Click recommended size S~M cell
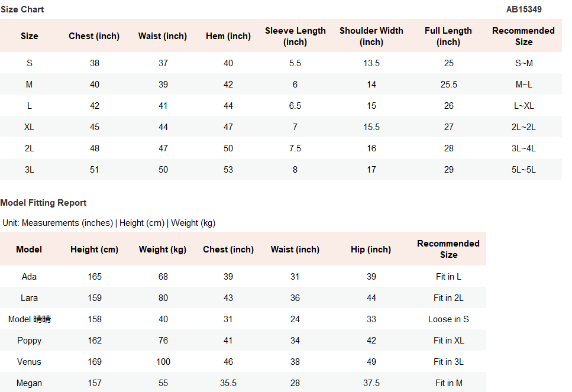 [x=524, y=63]
